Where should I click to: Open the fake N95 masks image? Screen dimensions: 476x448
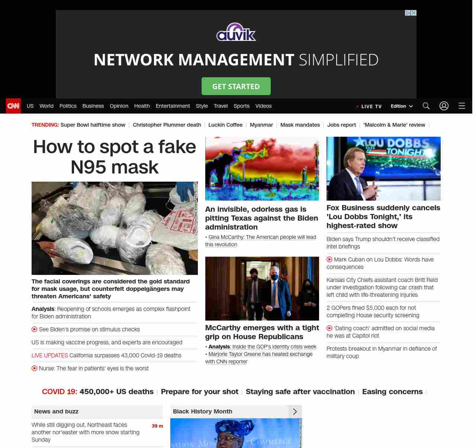tap(115, 228)
